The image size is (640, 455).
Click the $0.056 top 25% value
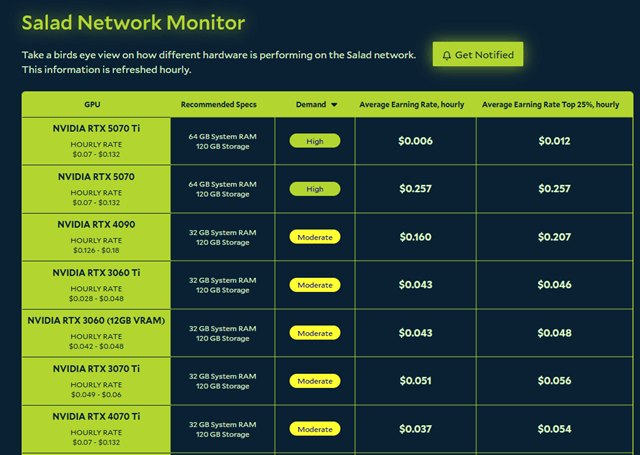(554, 381)
